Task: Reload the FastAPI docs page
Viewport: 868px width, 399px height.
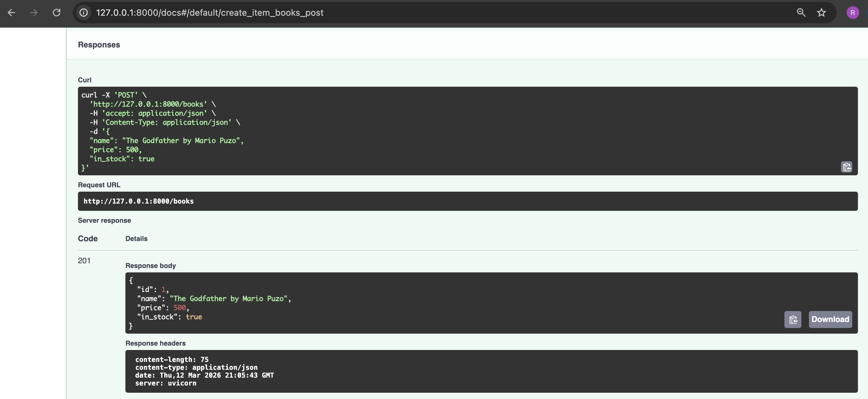Action: [x=57, y=13]
